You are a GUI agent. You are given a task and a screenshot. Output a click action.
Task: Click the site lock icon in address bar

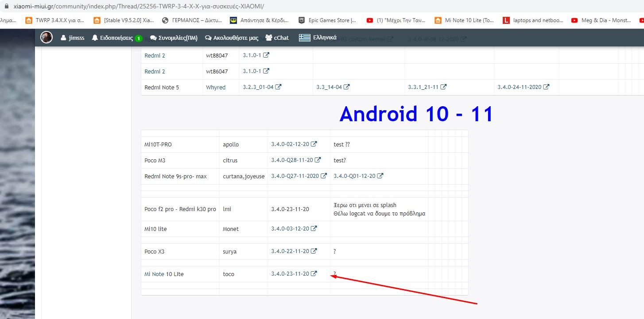click(x=6, y=7)
